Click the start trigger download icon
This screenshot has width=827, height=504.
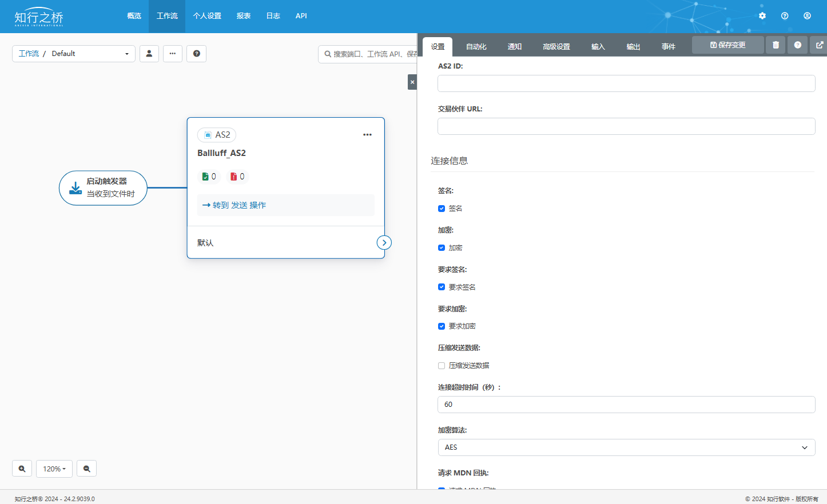click(x=75, y=188)
